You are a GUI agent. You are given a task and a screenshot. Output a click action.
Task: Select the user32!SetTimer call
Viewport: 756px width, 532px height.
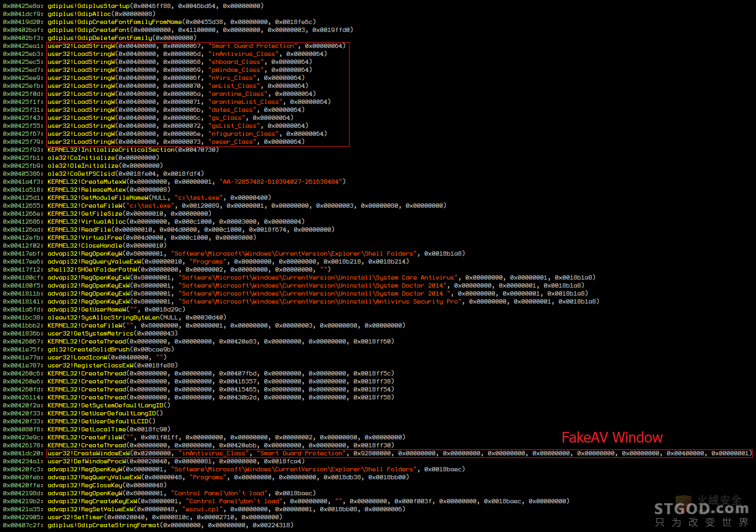(x=143, y=517)
